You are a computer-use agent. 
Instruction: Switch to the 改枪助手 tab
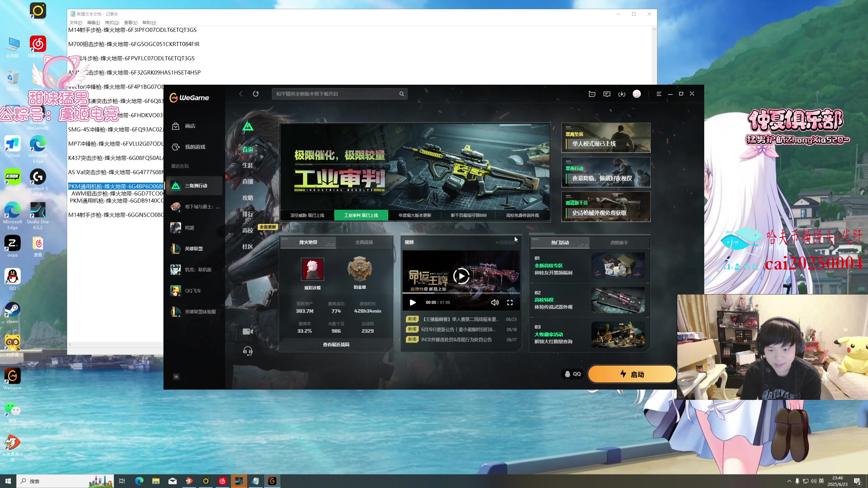tap(619, 243)
